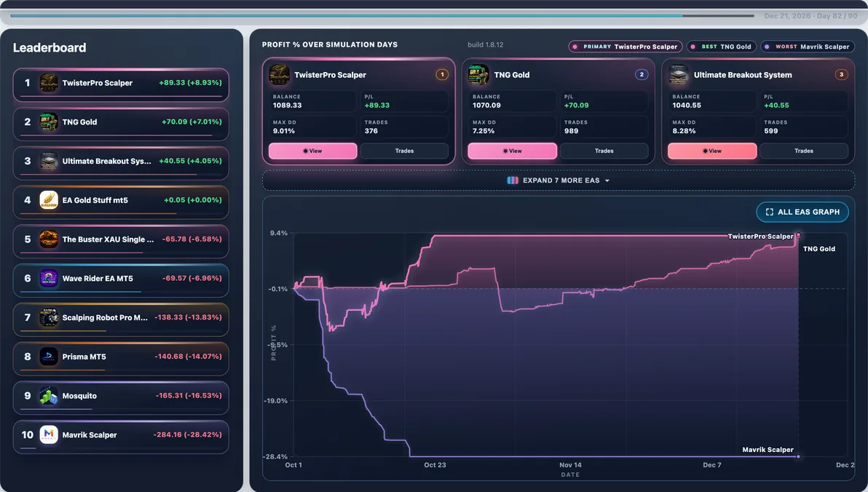Click TNG Gold card avatar image
The width and height of the screenshot is (868, 492).
click(x=478, y=74)
